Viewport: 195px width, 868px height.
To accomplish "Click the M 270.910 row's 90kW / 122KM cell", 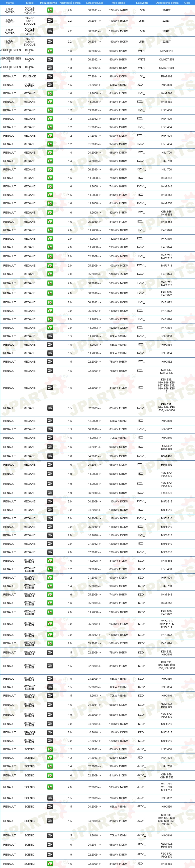I will [118, 51].
